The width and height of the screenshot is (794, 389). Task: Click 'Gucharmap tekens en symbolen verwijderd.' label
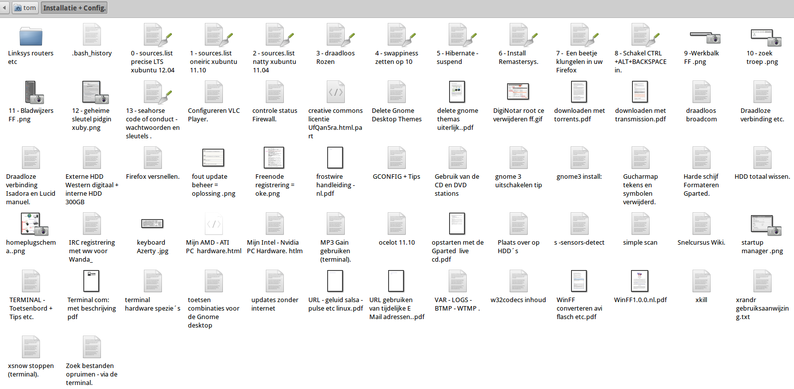tap(640, 189)
